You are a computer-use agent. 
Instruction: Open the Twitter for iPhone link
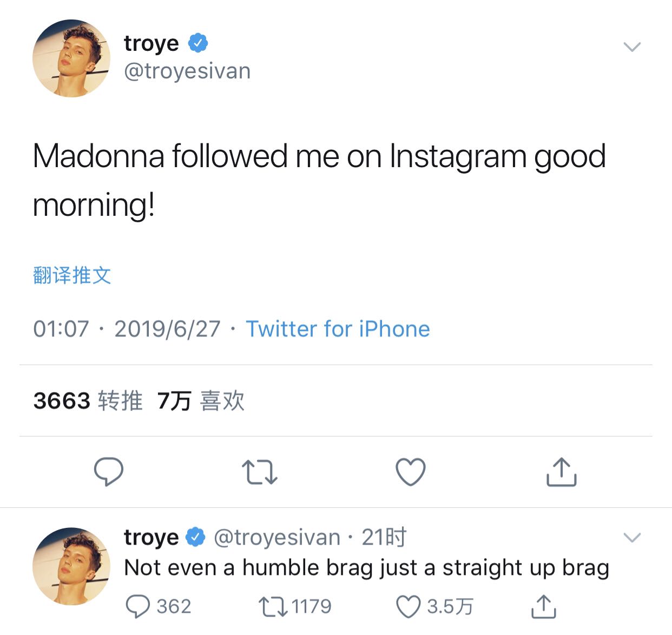point(338,329)
